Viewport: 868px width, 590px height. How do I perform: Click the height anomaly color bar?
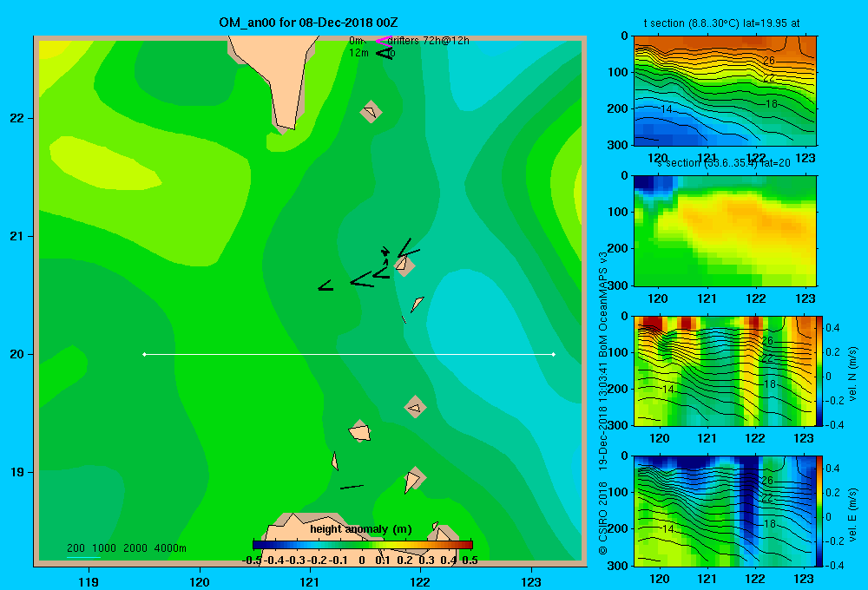363,545
